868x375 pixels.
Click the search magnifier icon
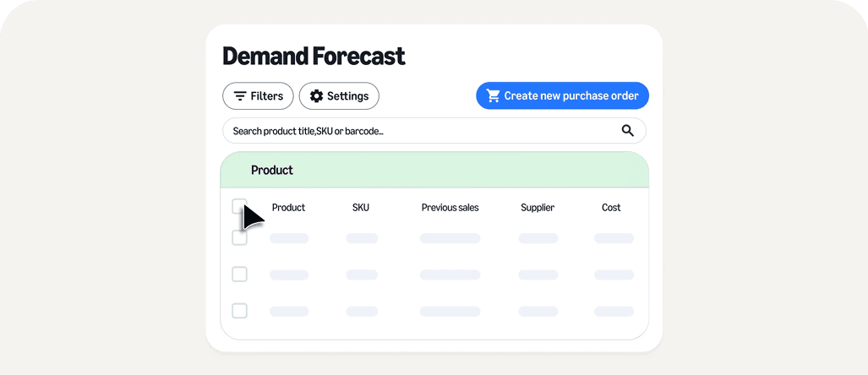627,130
